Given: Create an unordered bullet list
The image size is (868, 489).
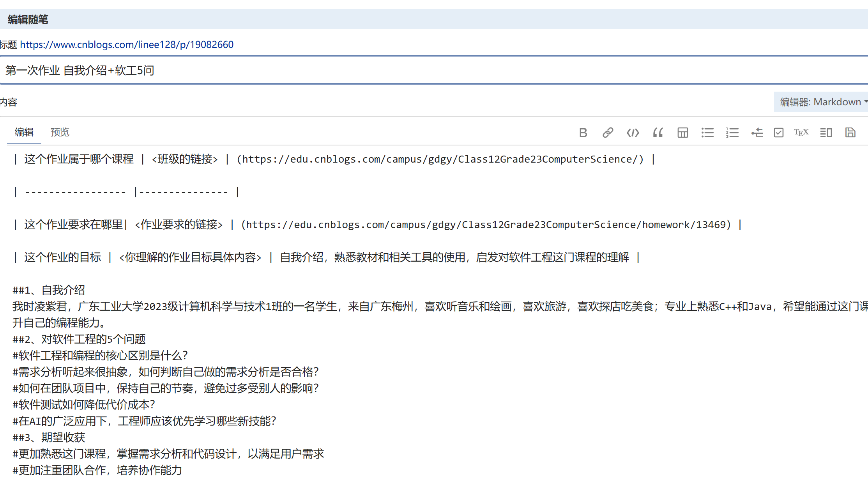Looking at the screenshot, I should coord(707,133).
